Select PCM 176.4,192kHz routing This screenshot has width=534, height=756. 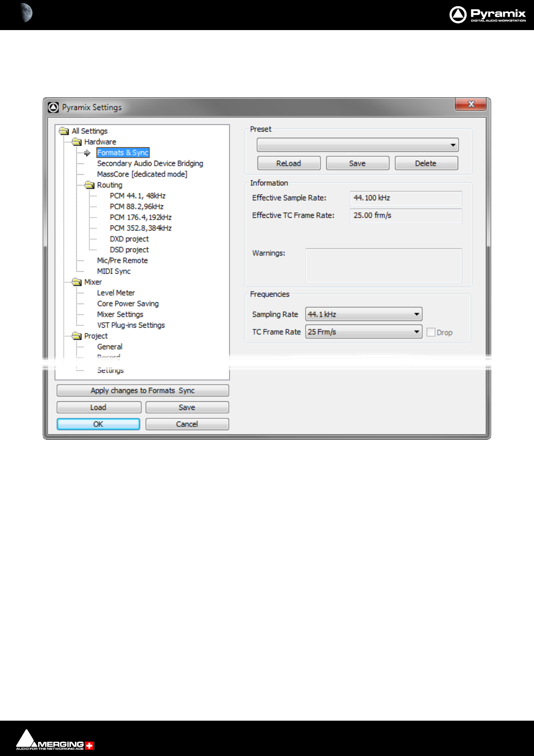(x=140, y=217)
